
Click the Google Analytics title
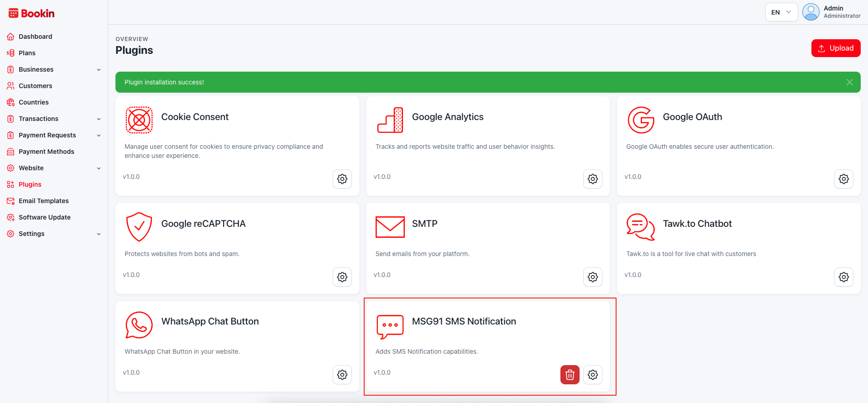[448, 117]
